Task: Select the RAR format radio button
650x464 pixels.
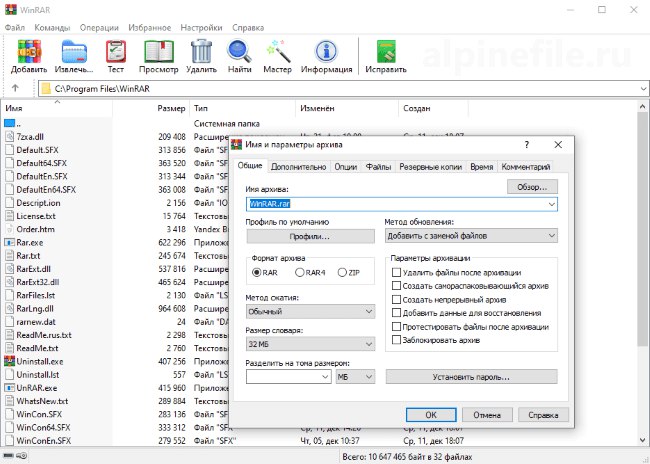Action: click(x=257, y=272)
